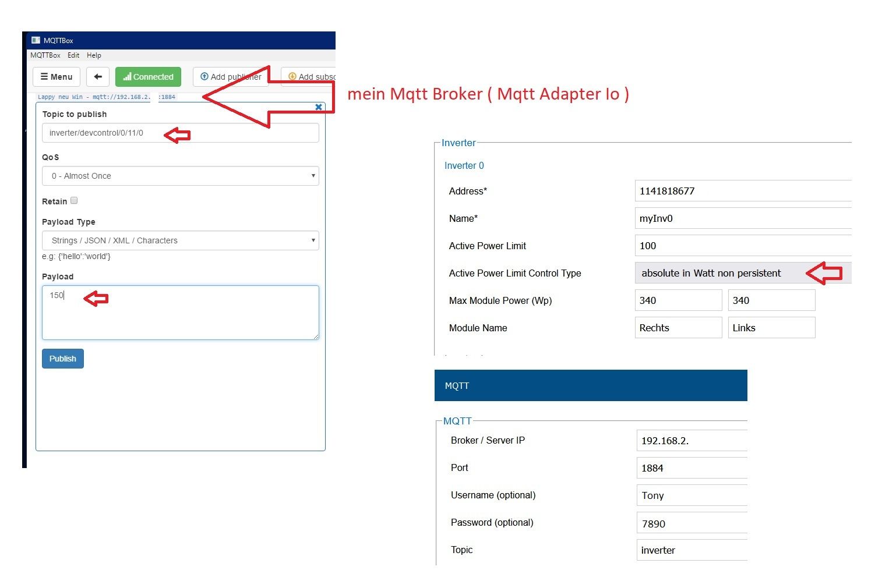Click the Password field 7890

click(x=692, y=523)
